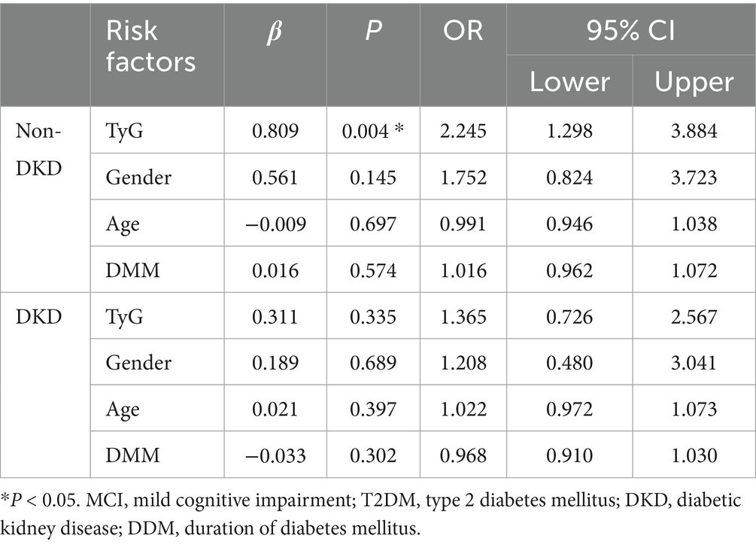Select the lower CI value 0.480
The width and height of the screenshot is (756, 545).
(569, 362)
